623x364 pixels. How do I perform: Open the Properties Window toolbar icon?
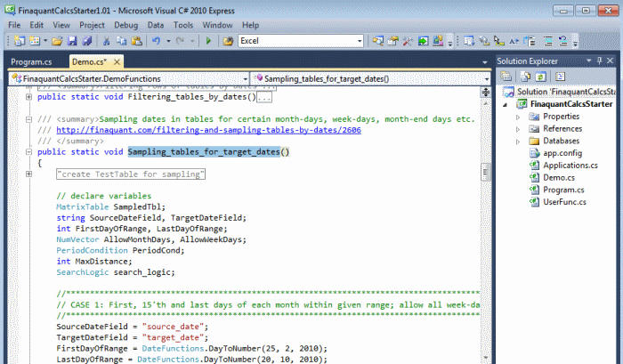click(393, 41)
